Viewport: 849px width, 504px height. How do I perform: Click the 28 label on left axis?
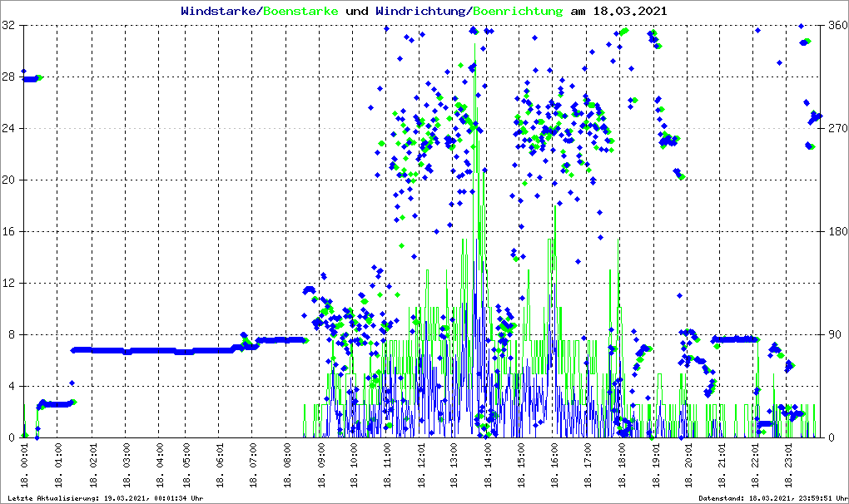(x=8, y=77)
